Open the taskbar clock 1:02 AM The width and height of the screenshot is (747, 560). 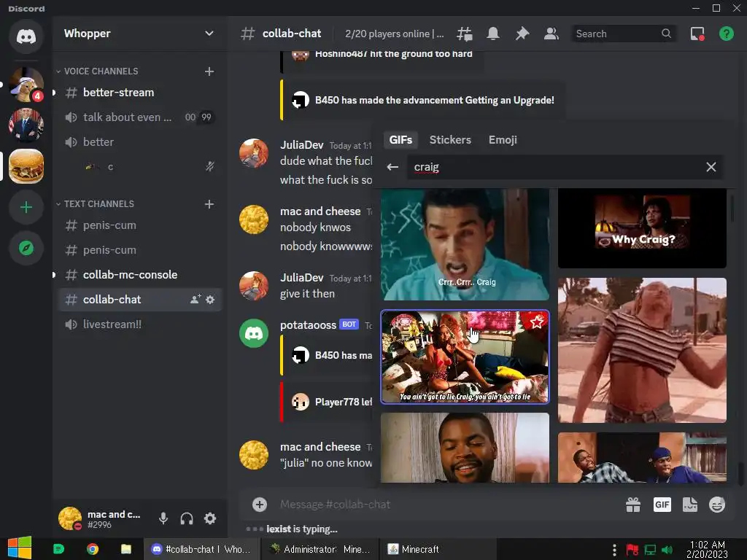(707, 549)
